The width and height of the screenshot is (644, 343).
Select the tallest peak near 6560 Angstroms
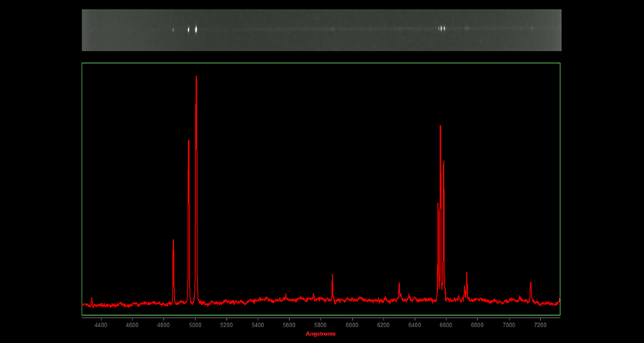tap(440, 129)
